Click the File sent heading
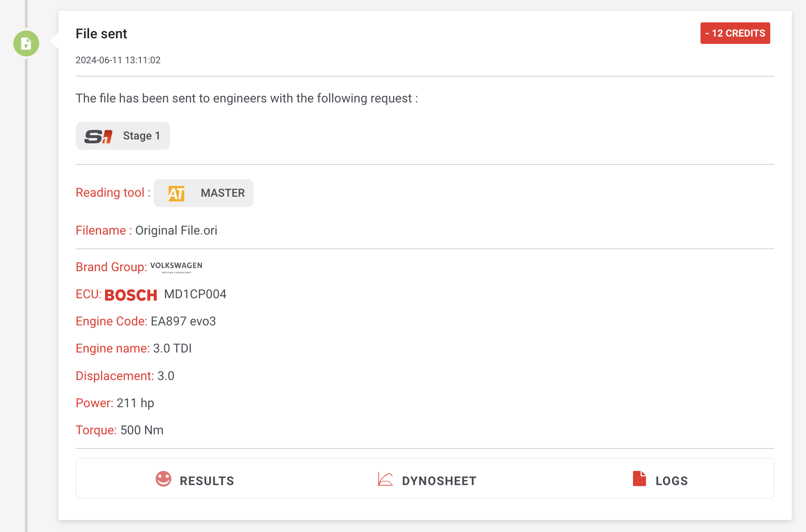 click(x=101, y=34)
